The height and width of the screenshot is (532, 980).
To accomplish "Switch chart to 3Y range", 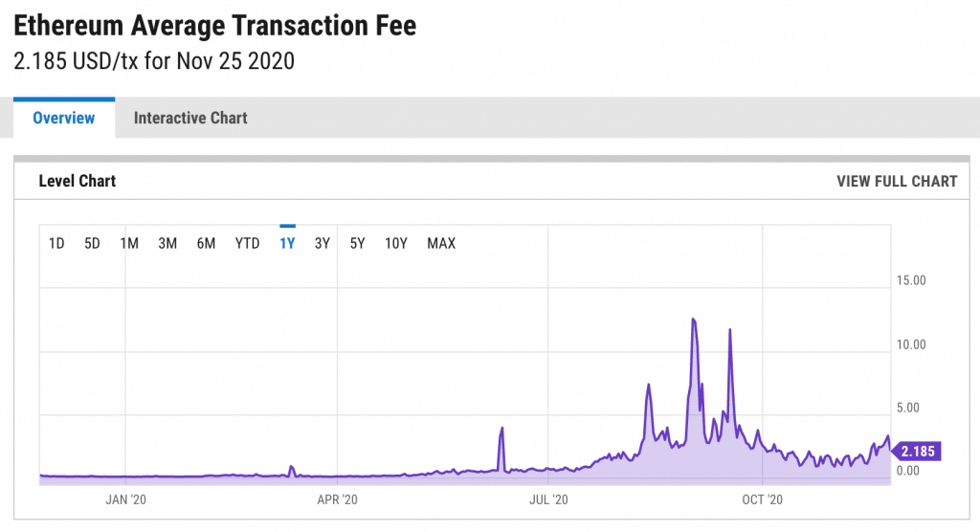I will (x=323, y=244).
